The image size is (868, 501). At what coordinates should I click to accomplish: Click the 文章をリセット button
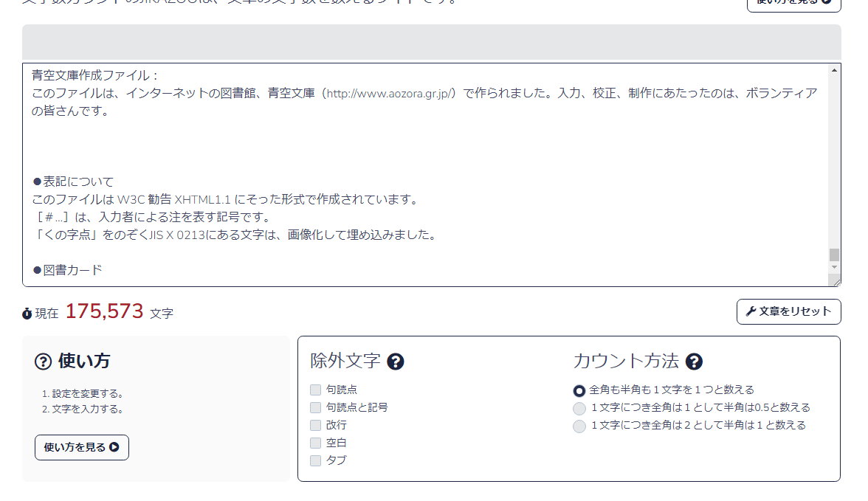pyautogui.click(x=788, y=311)
